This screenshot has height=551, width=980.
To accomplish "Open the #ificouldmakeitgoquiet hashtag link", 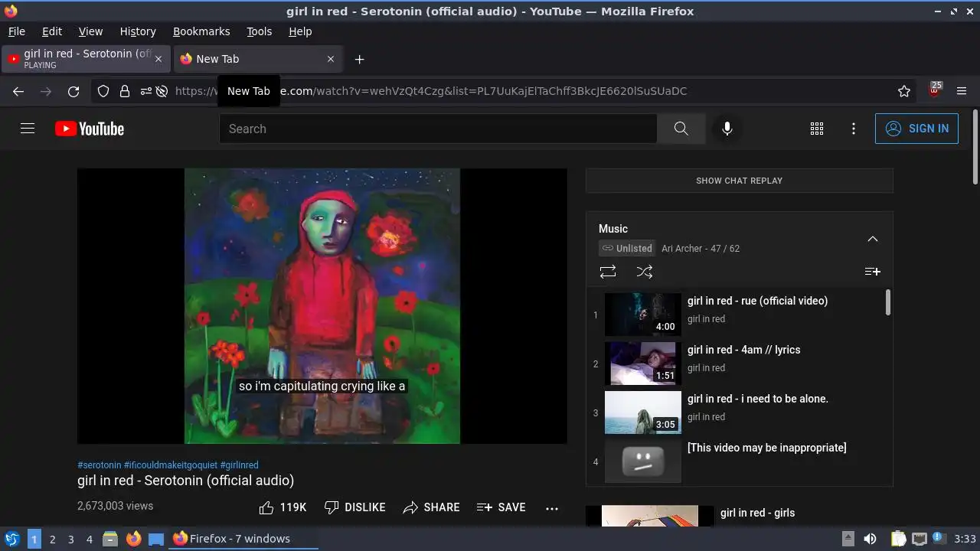I will (x=171, y=465).
